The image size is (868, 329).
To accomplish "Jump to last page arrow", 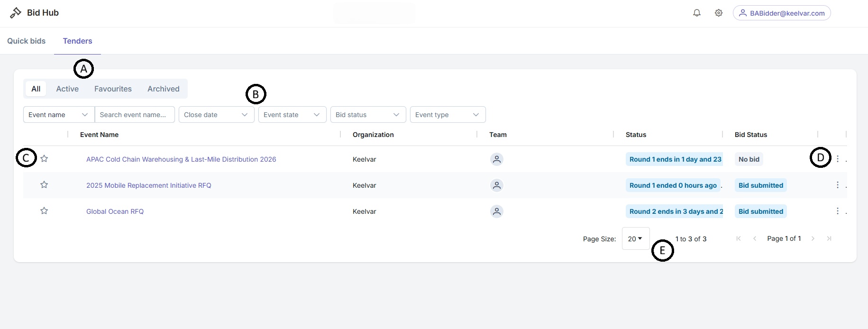I will pos(829,238).
